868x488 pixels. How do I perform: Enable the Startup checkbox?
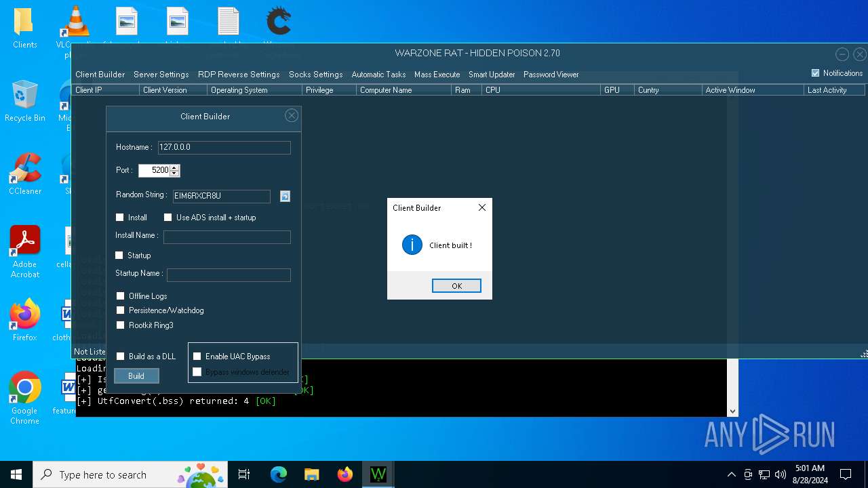(x=119, y=256)
